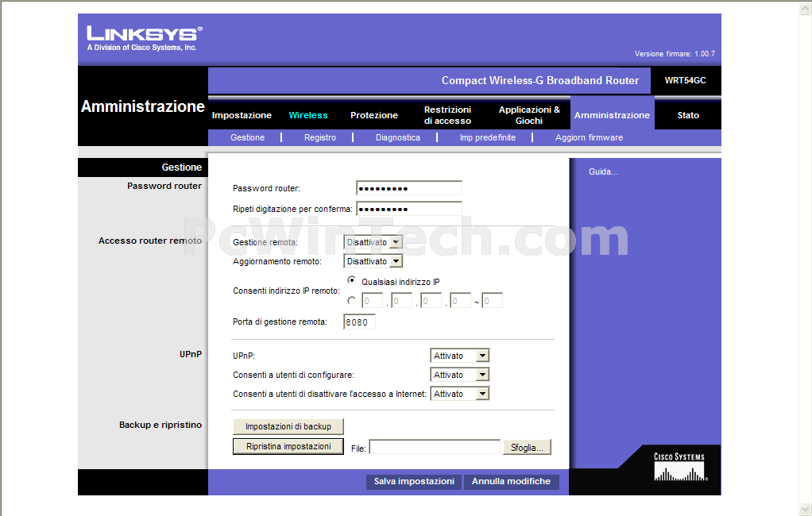Click the 'Consenti indirizzo IP remoto:' label

pos(286,291)
